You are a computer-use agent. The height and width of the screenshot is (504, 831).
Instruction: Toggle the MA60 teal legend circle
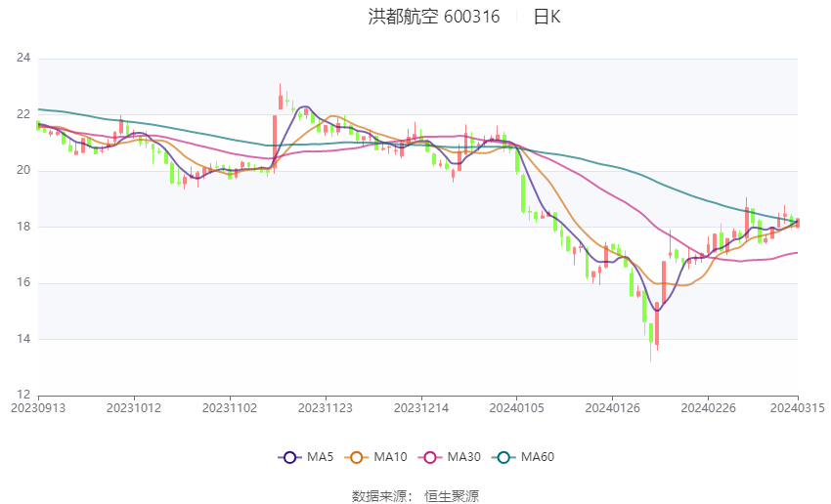coord(503,457)
